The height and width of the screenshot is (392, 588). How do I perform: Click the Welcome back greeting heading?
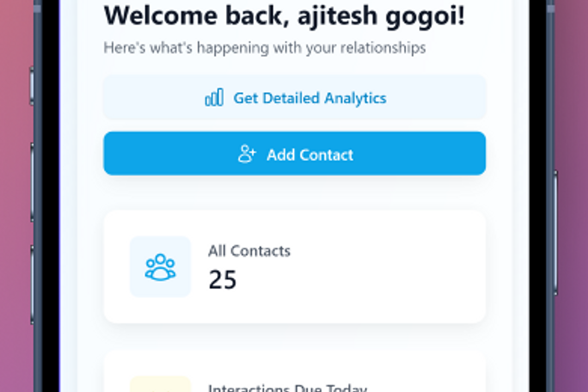284,16
